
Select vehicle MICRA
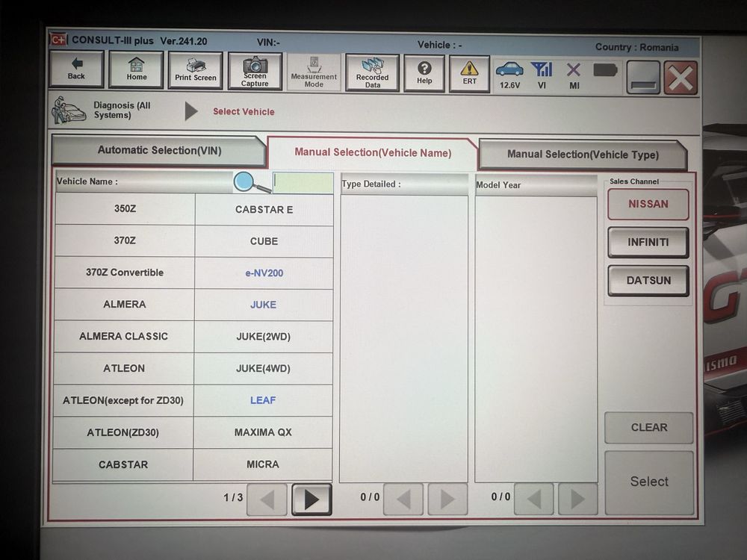coord(262,464)
